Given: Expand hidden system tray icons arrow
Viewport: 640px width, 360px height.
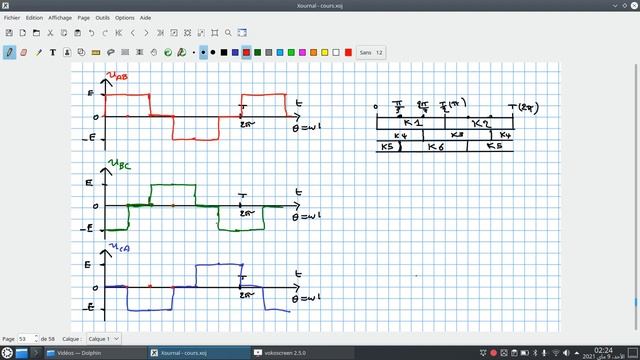Looking at the screenshot, I should coord(577,353).
